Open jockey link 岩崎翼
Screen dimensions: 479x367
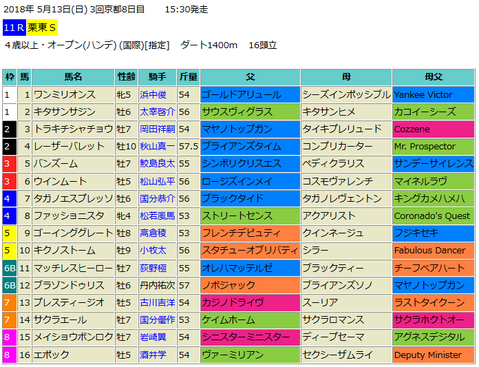coord(153,337)
